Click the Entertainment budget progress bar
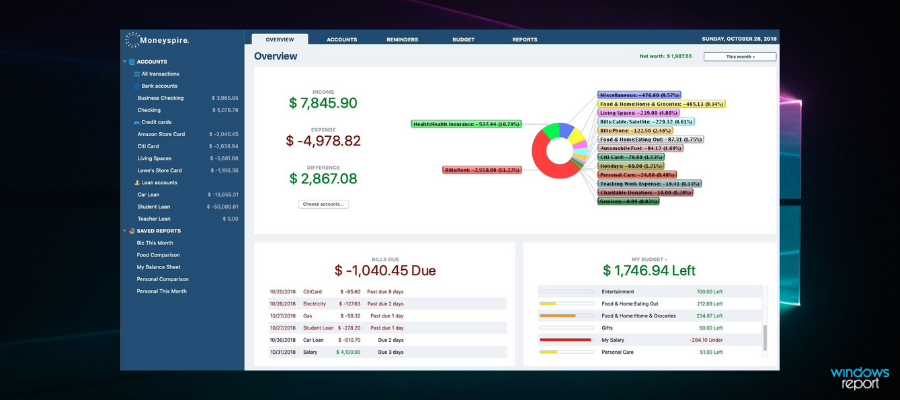This screenshot has width=900, height=400. 566,292
